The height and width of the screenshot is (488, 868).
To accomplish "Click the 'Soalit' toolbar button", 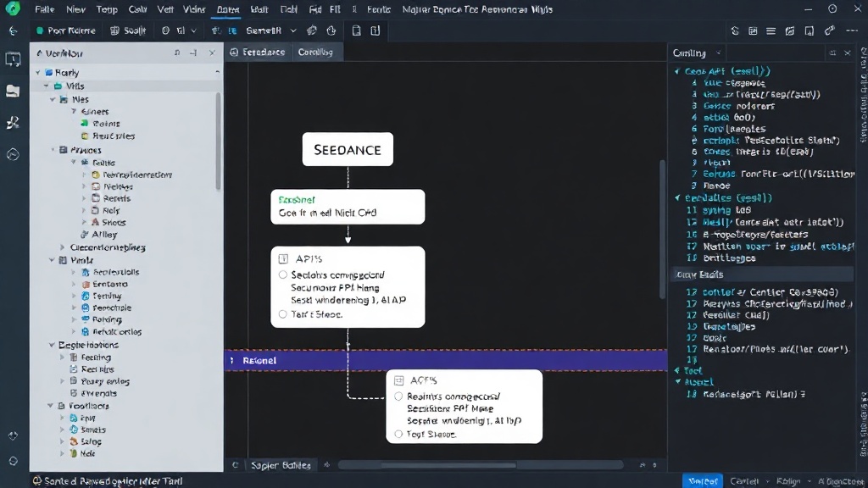I will (x=129, y=31).
